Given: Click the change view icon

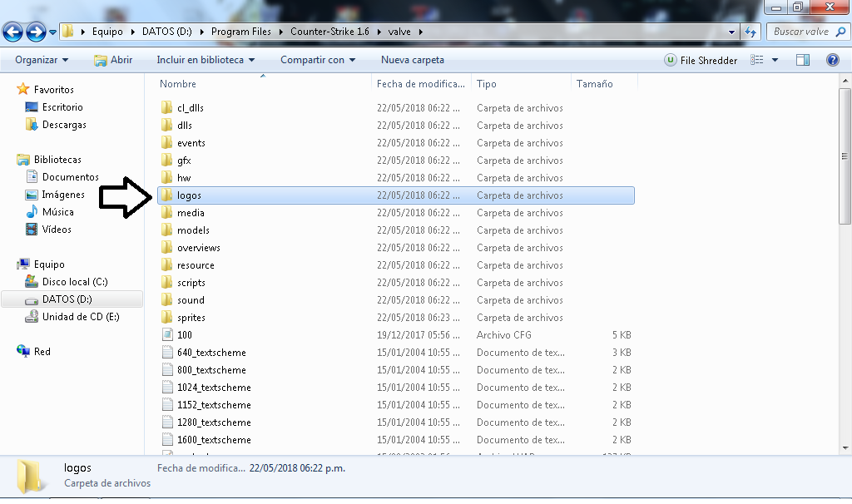Looking at the screenshot, I should tap(757, 60).
